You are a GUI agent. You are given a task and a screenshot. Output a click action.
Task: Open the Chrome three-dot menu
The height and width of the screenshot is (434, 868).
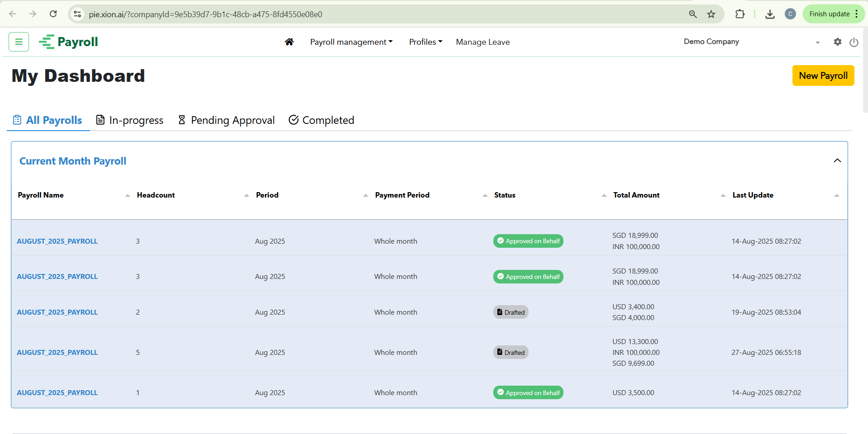[857, 14]
